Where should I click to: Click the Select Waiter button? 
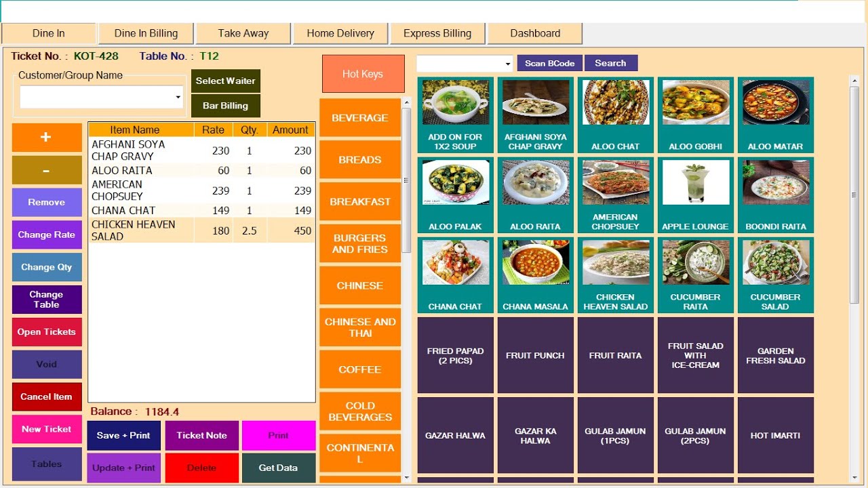[x=226, y=81]
